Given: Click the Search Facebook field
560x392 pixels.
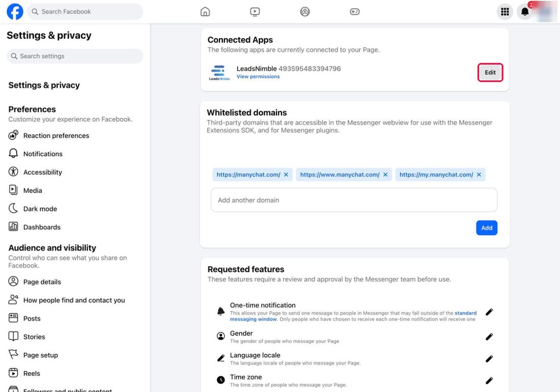Looking at the screenshot, I should pos(85,12).
